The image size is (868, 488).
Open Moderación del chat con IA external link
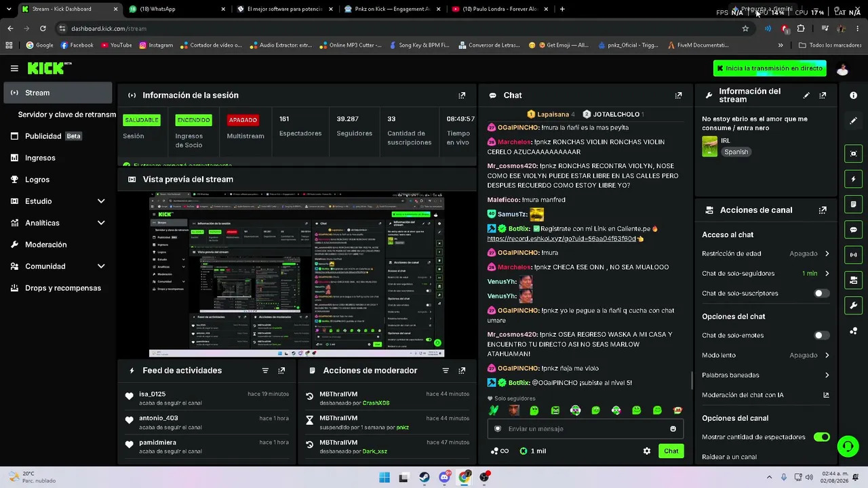(826, 395)
